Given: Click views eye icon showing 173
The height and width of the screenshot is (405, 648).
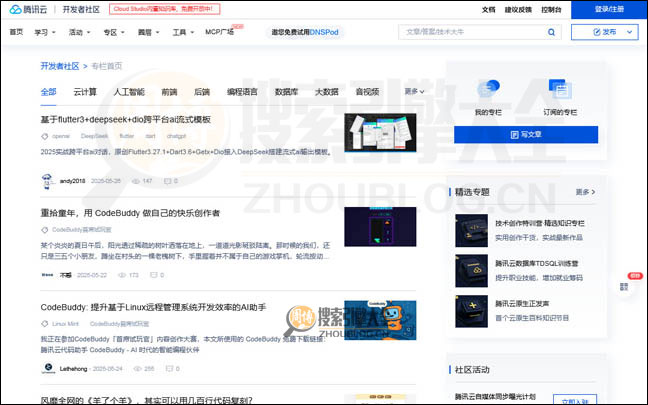Looking at the screenshot, I should click(122, 275).
